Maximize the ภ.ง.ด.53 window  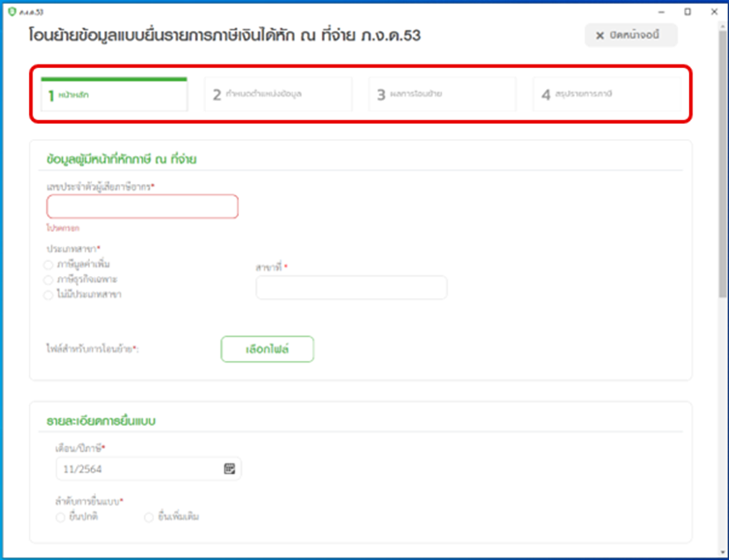click(x=687, y=12)
